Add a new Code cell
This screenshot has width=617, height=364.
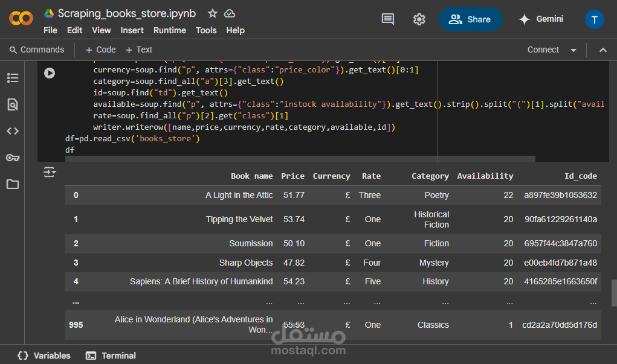[101, 50]
